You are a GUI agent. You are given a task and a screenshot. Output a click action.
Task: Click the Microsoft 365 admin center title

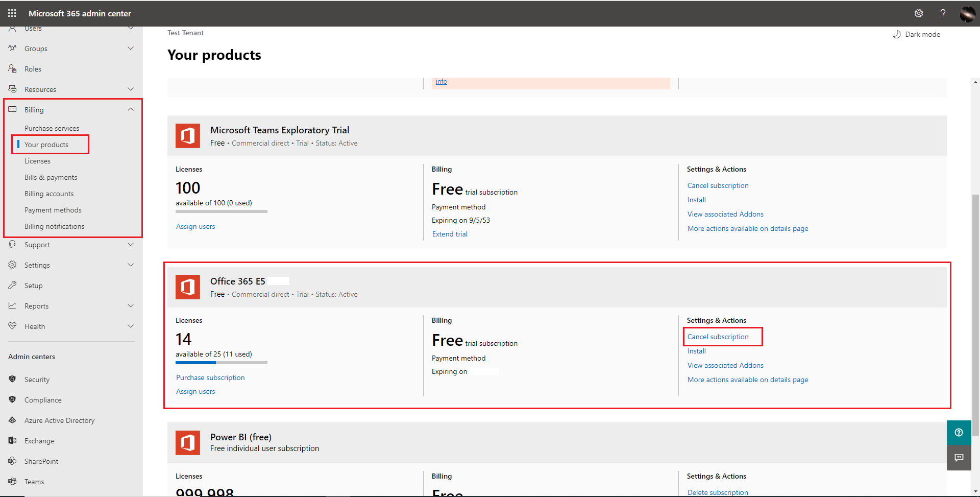coord(80,13)
